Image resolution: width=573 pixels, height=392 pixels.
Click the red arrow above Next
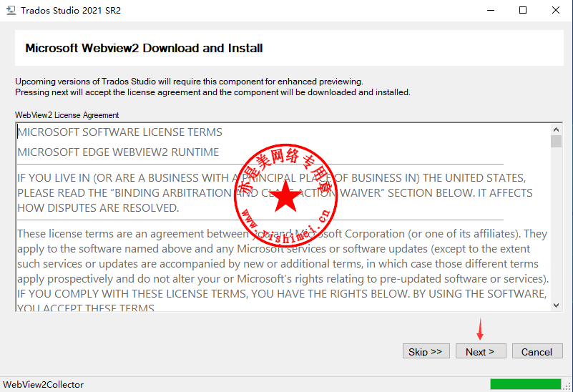pyautogui.click(x=480, y=330)
